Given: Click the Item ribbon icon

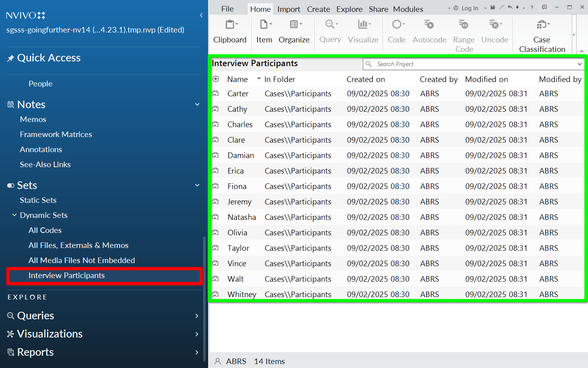Looking at the screenshot, I should pos(264,25).
